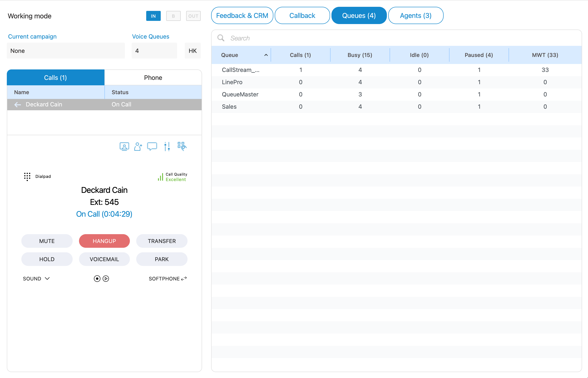Select the Calls (1) tab
The width and height of the screenshot is (588, 378).
click(56, 78)
